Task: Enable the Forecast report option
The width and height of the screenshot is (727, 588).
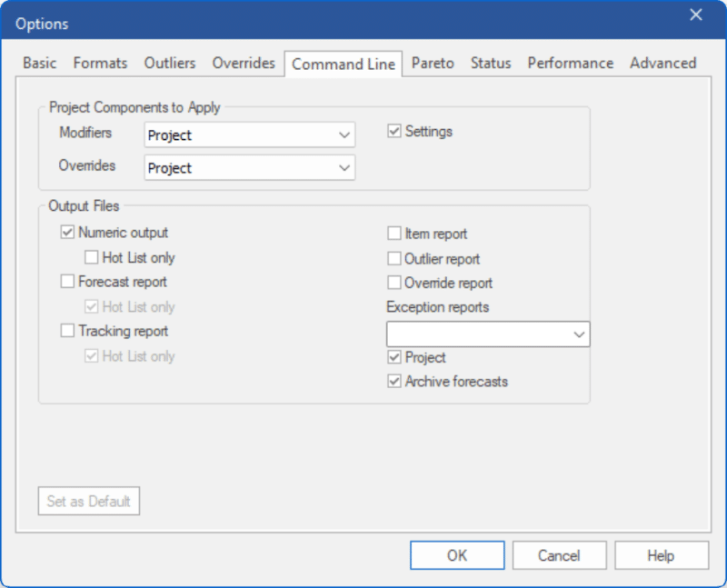Action: point(66,281)
